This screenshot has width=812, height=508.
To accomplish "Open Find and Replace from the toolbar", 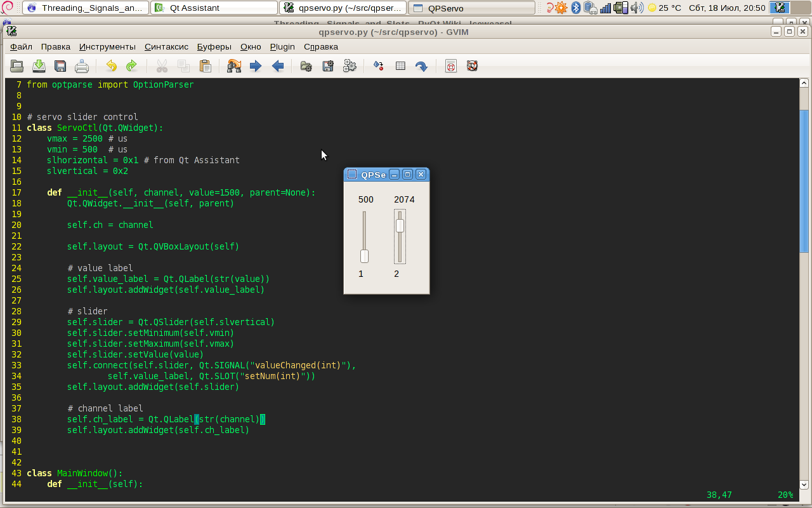I will click(234, 66).
